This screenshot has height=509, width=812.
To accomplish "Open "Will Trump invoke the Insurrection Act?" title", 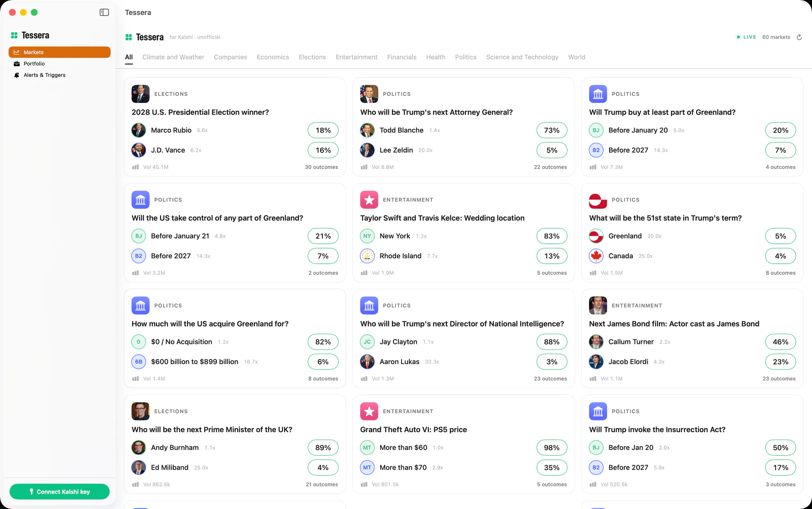I will coord(657,430).
